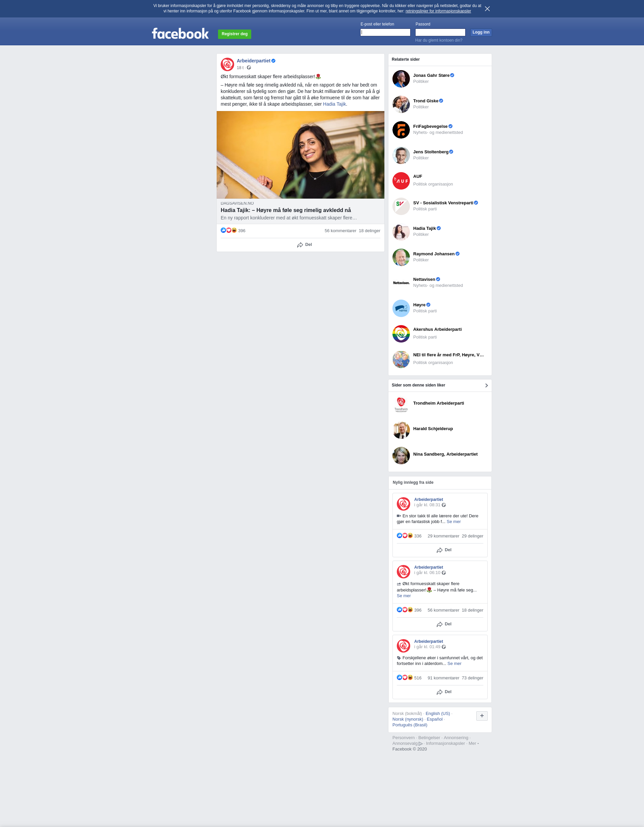Image resolution: width=644 pixels, height=827 pixels.
Task: Open FriFagbevegelse page logo
Action: [x=401, y=130]
